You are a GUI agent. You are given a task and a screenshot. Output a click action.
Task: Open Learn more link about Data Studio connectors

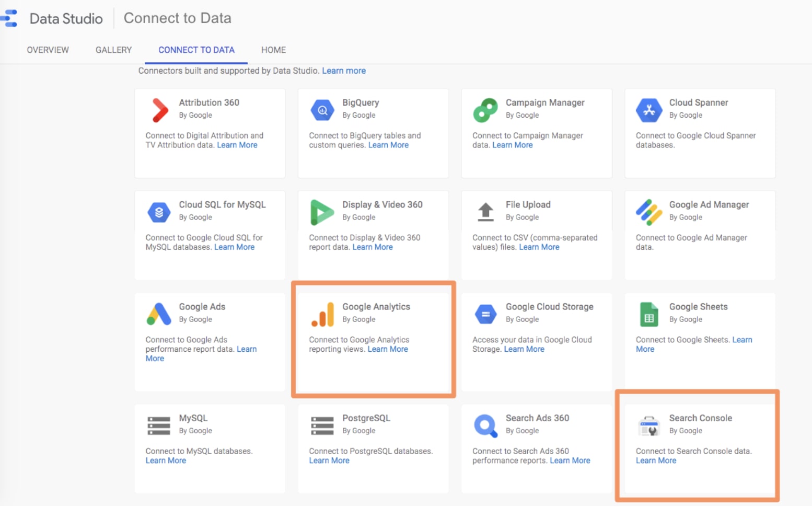pos(344,71)
